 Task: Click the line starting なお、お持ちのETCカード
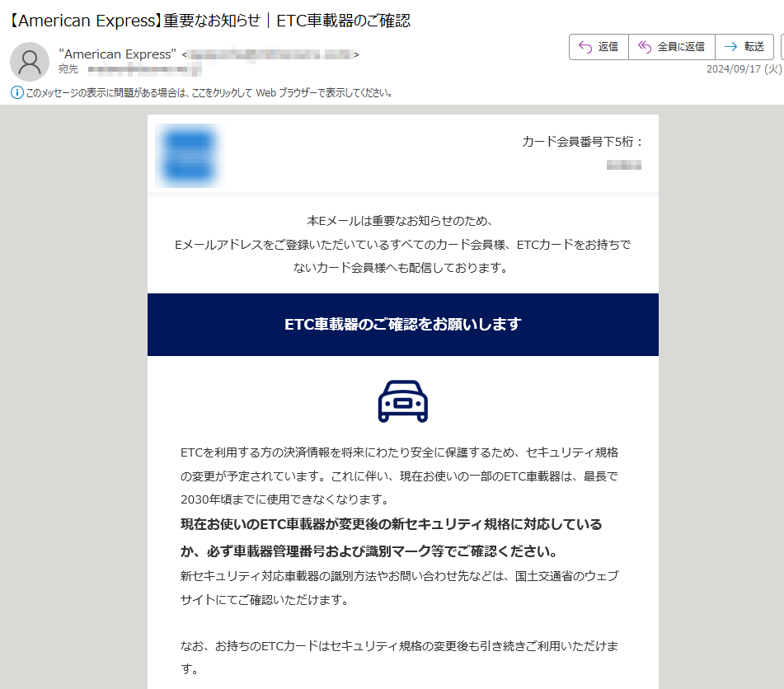(x=400, y=646)
